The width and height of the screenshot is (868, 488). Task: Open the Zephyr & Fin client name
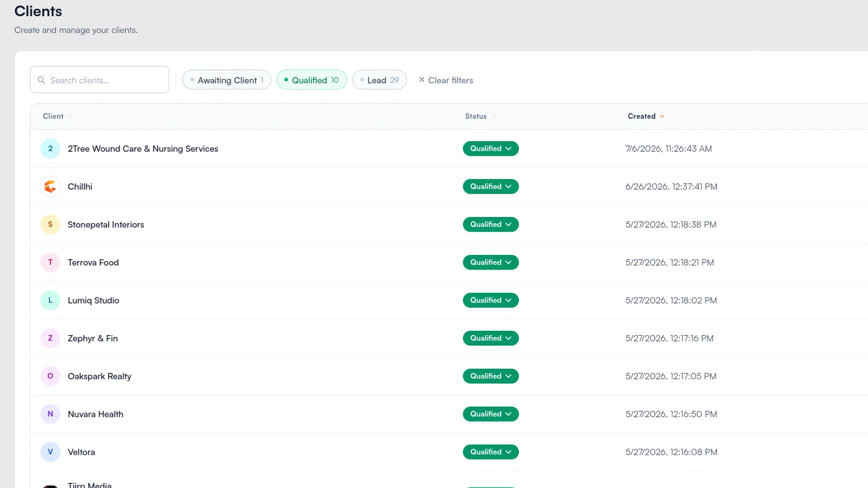(93, 338)
